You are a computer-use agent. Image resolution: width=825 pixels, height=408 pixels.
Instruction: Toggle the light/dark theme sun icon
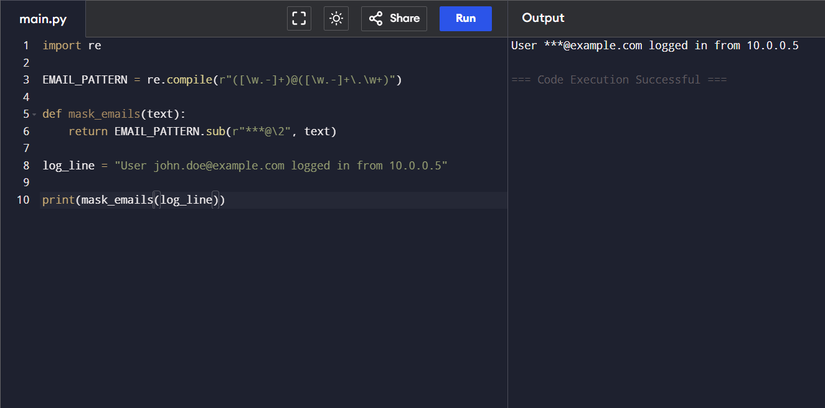[336, 18]
